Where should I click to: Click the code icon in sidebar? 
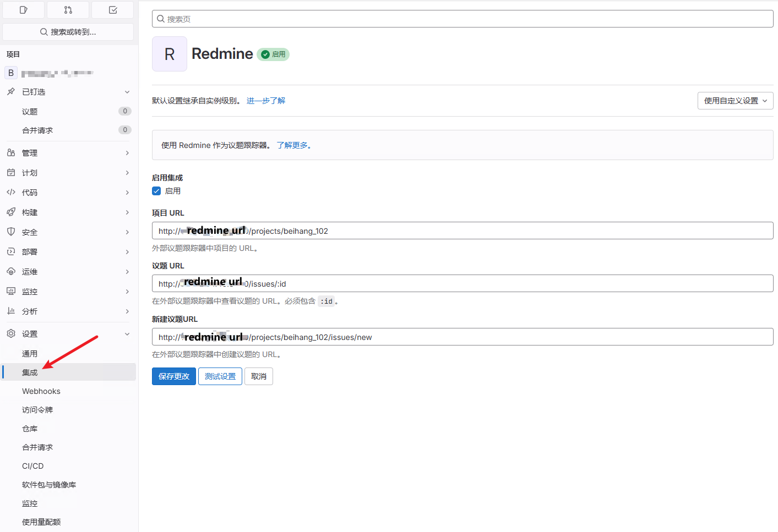(11, 193)
